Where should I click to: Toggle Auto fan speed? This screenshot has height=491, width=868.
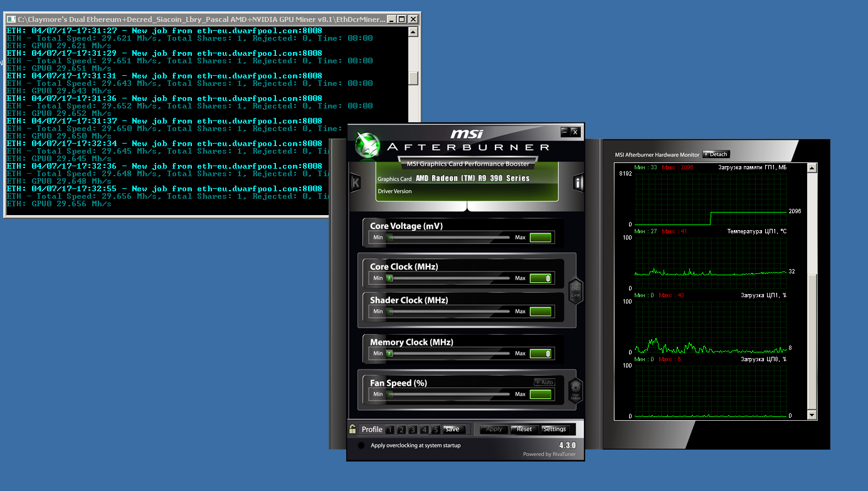click(544, 383)
